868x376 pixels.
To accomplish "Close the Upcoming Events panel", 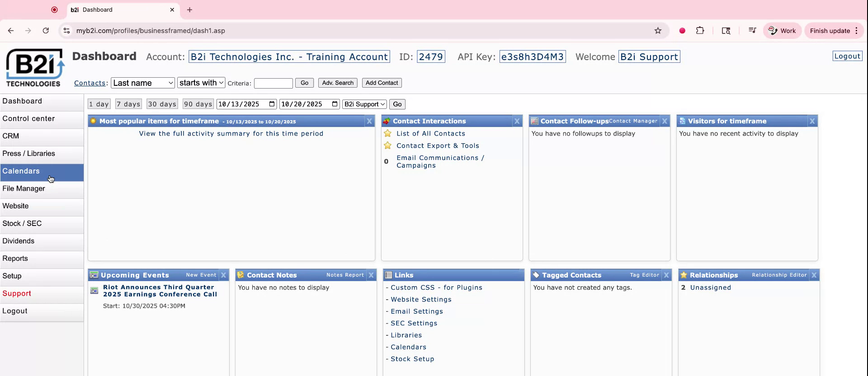I will (223, 275).
